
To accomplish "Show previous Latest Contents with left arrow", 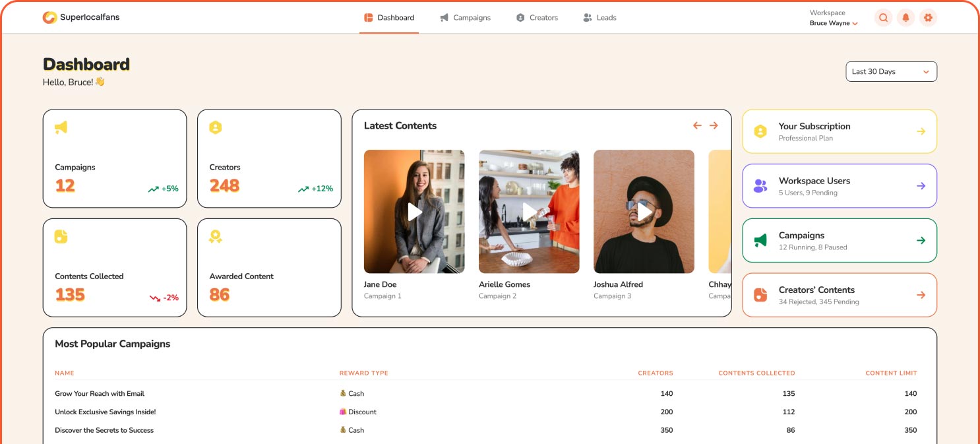I will [697, 125].
